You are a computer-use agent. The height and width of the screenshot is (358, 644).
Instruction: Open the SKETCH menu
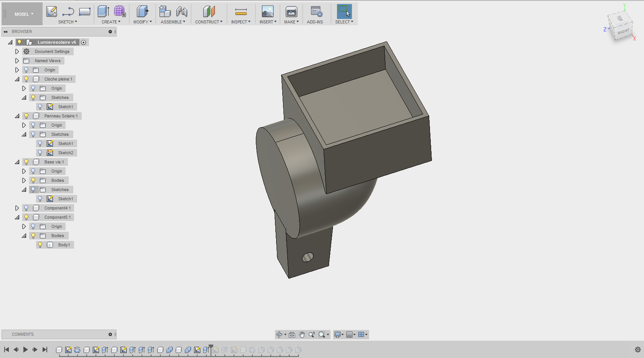tap(68, 22)
